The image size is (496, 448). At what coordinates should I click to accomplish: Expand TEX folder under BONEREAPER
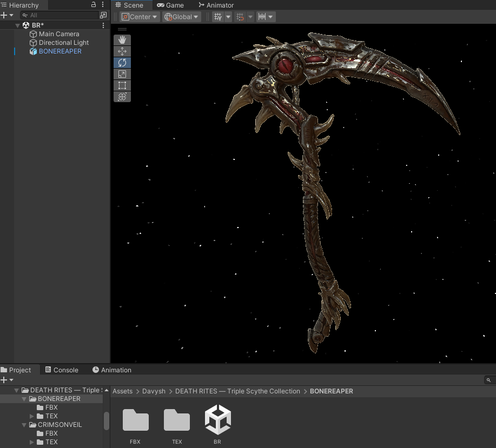[x=31, y=416]
